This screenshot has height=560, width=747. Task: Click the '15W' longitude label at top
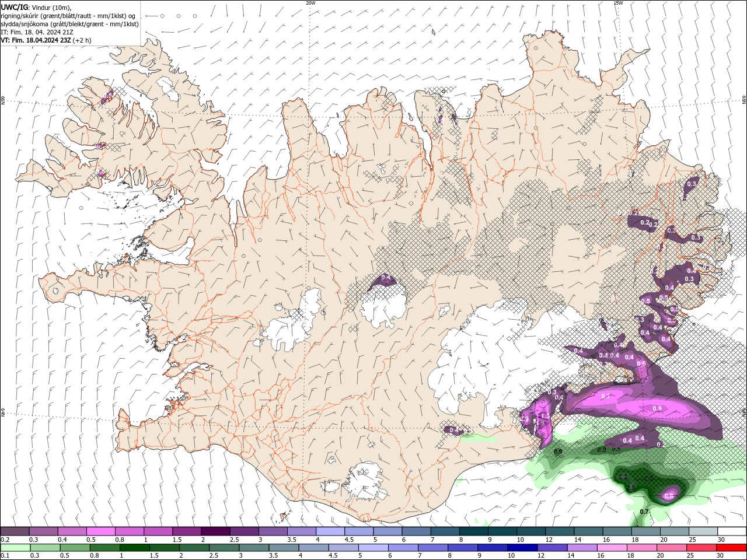tap(619, 3)
